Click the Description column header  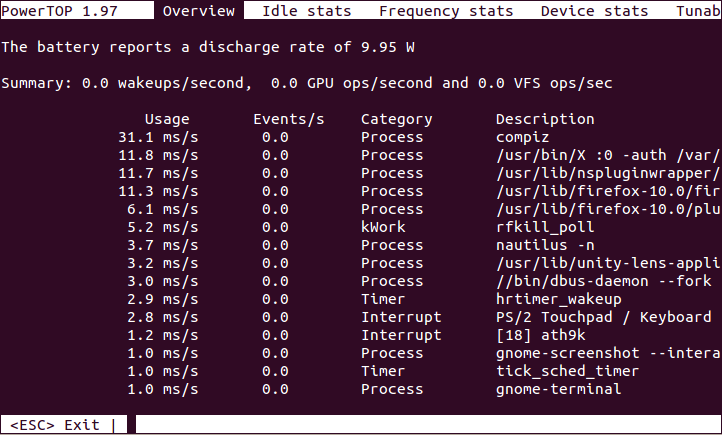[x=545, y=119]
